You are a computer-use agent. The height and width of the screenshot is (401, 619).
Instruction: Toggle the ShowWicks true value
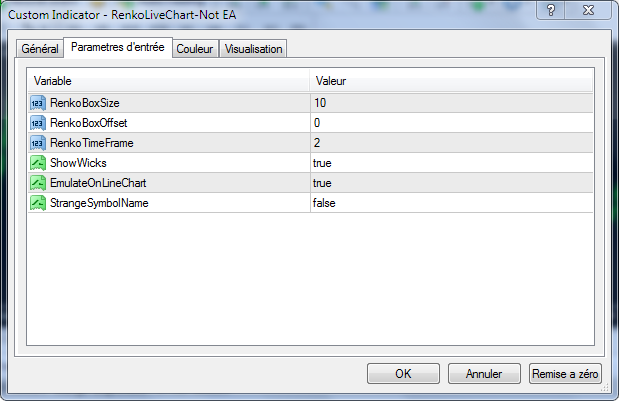[450, 163]
